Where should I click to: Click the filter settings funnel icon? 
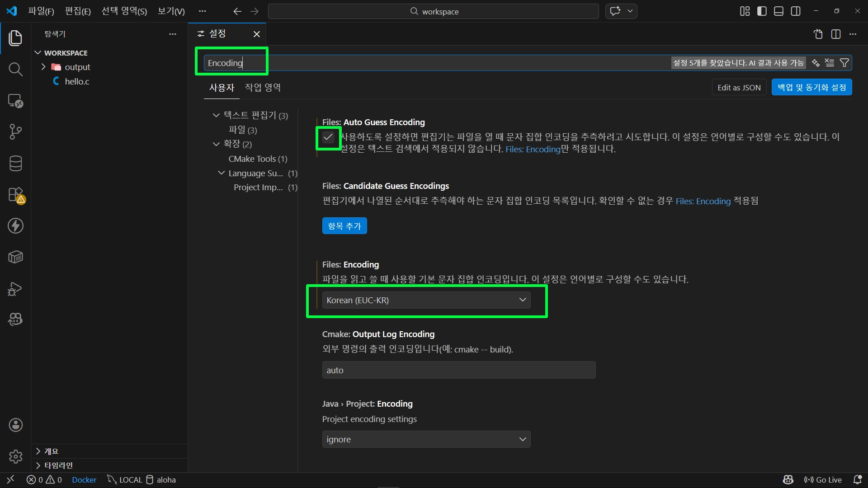[844, 63]
